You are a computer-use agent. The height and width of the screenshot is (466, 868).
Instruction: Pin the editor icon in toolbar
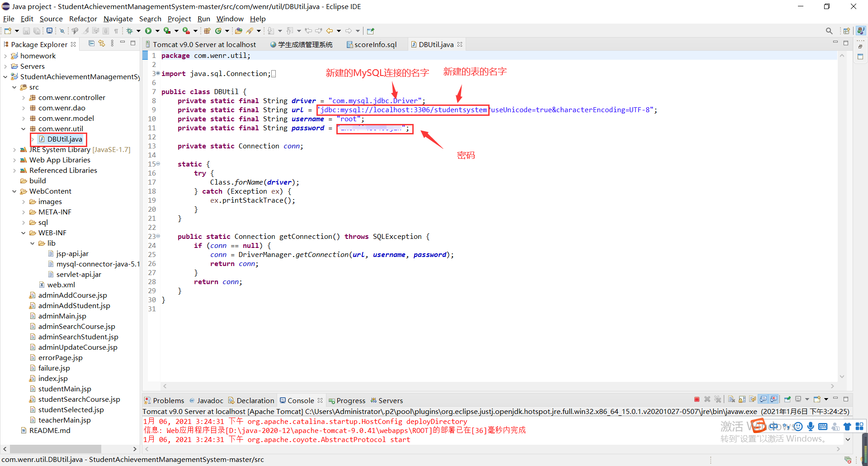371,31
